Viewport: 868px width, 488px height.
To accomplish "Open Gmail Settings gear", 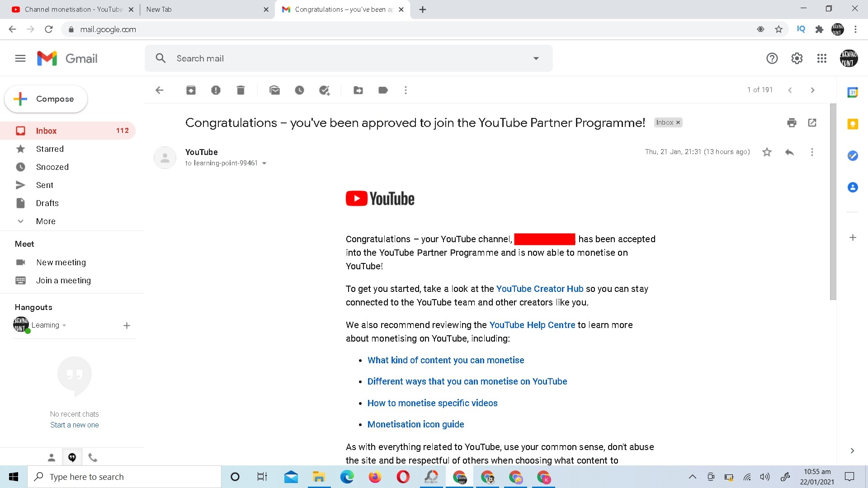I will tap(797, 58).
